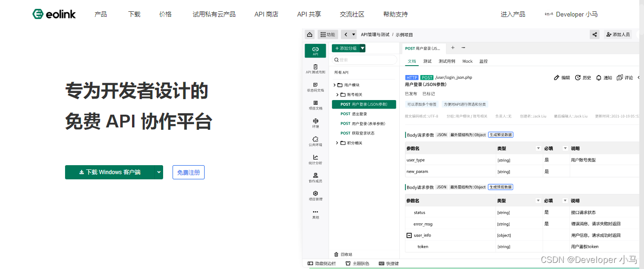
Task: Click the API search box
Action: click(365, 60)
